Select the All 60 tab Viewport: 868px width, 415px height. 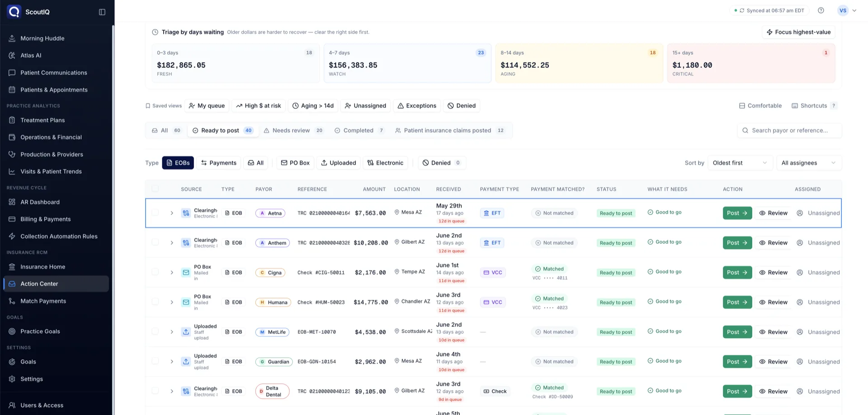(166, 131)
